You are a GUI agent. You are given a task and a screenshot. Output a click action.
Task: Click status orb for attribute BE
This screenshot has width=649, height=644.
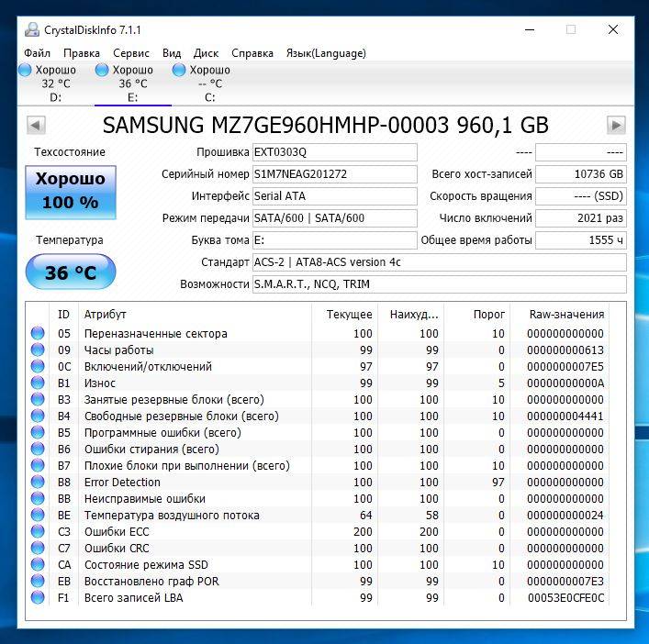(x=38, y=515)
